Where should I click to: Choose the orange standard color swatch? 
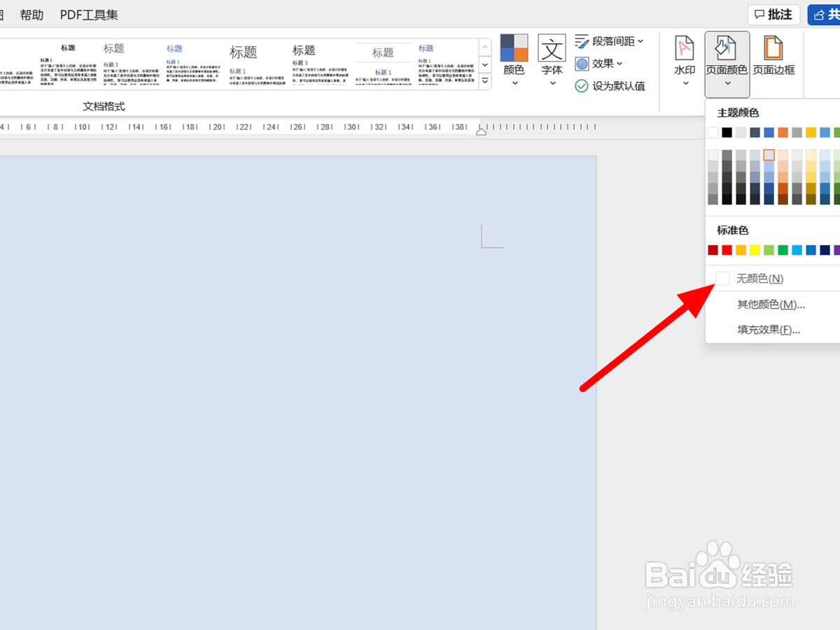click(x=741, y=250)
